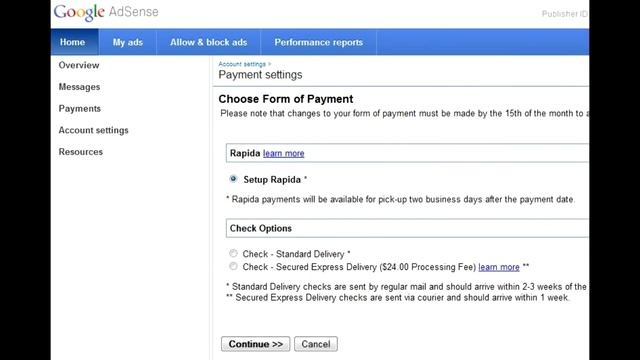Open Resources in the sidebar
This screenshot has height=360, width=640.
click(x=81, y=152)
